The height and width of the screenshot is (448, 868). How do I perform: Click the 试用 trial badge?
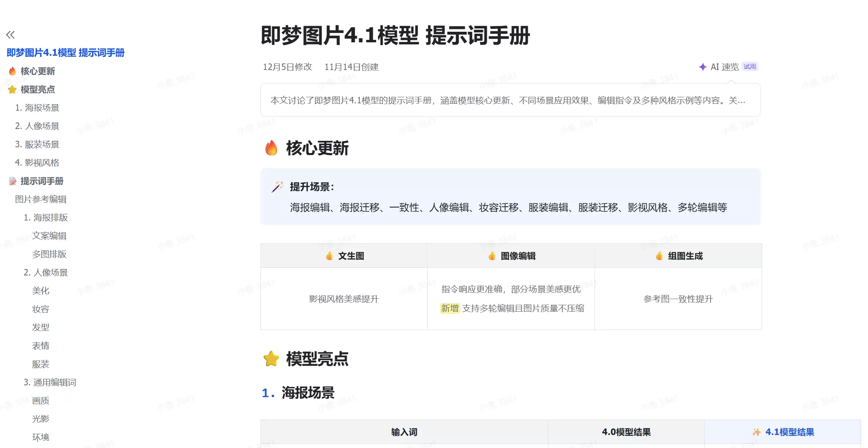[750, 66]
